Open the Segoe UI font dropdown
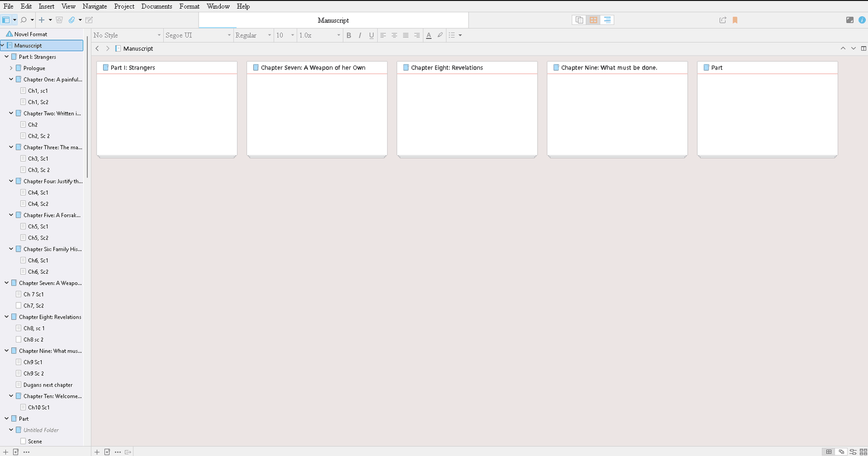 198,35
